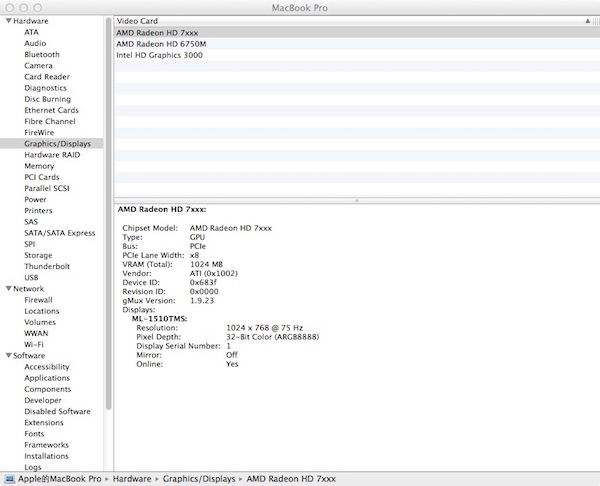Click Apple的MacBook Pro in path bar

point(59,479)
